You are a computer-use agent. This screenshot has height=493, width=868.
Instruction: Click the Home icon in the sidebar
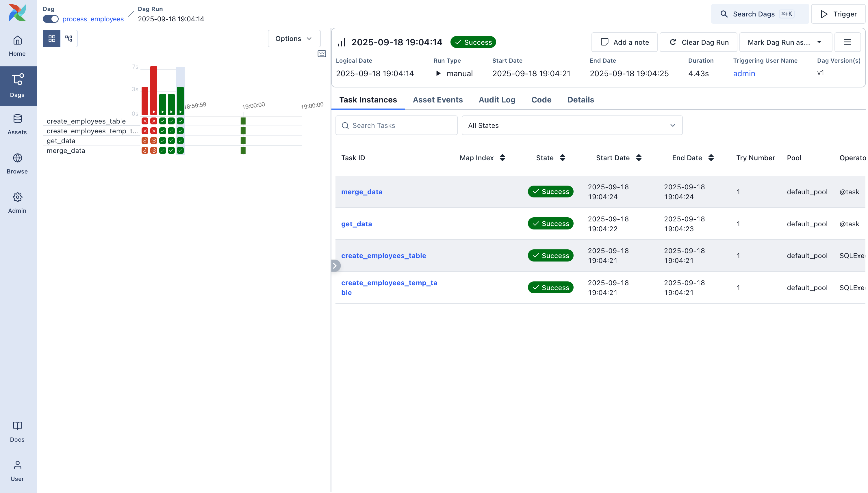17,45
